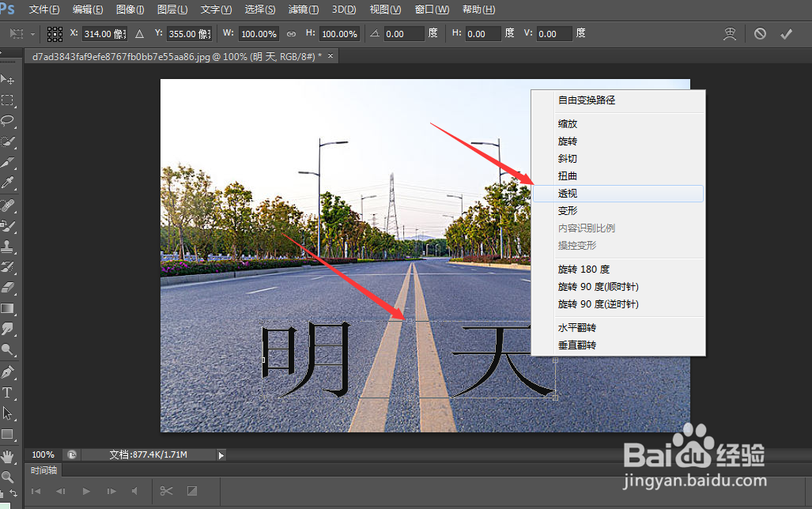
Task: Select the Spot Healing Brush tool
Action: tap(9, 205)
